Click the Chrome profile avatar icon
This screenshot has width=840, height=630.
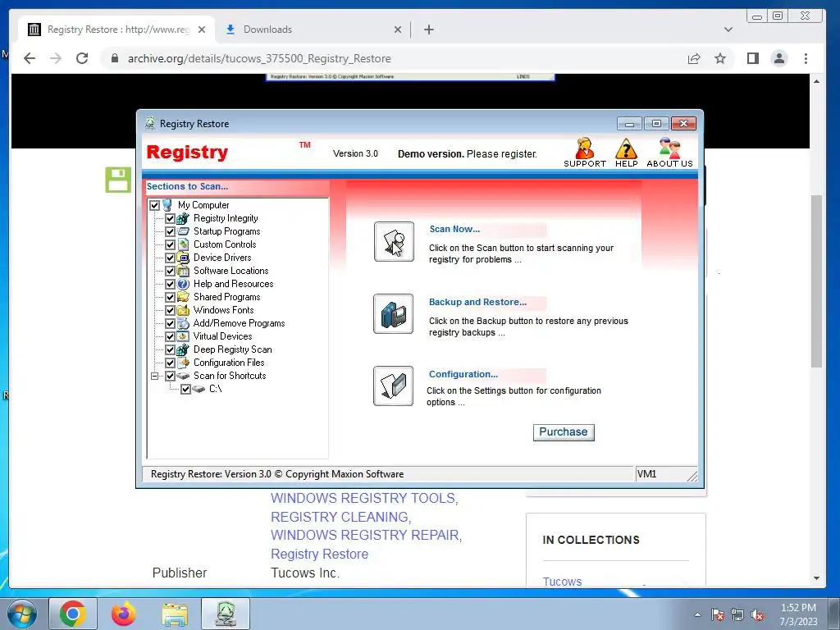point(779,58)
